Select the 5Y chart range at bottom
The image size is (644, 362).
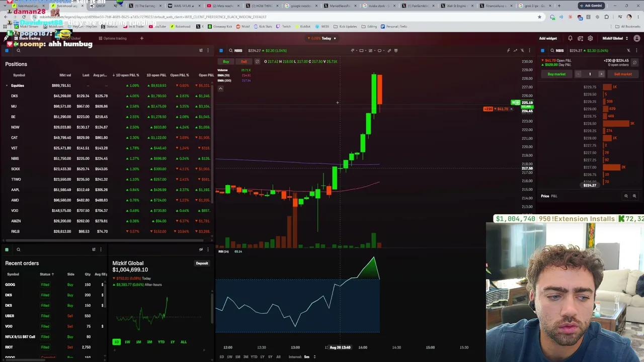(x=270, y=357)
